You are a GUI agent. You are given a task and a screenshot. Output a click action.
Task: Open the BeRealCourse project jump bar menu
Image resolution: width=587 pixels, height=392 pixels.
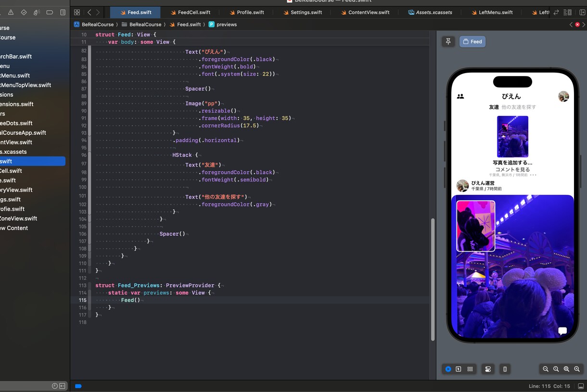click(x=93, y=25)
